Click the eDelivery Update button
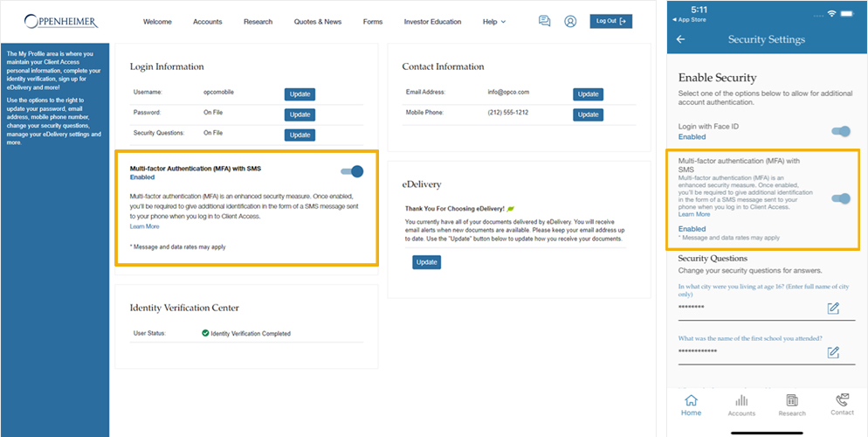Viewport: 868px width, 437px height. click(x=426, y=262)
